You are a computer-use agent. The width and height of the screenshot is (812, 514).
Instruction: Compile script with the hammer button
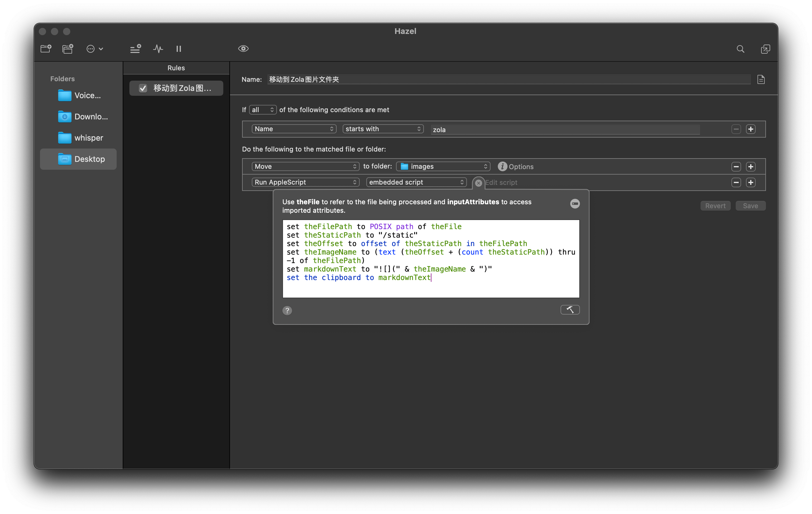pos(570,310)
